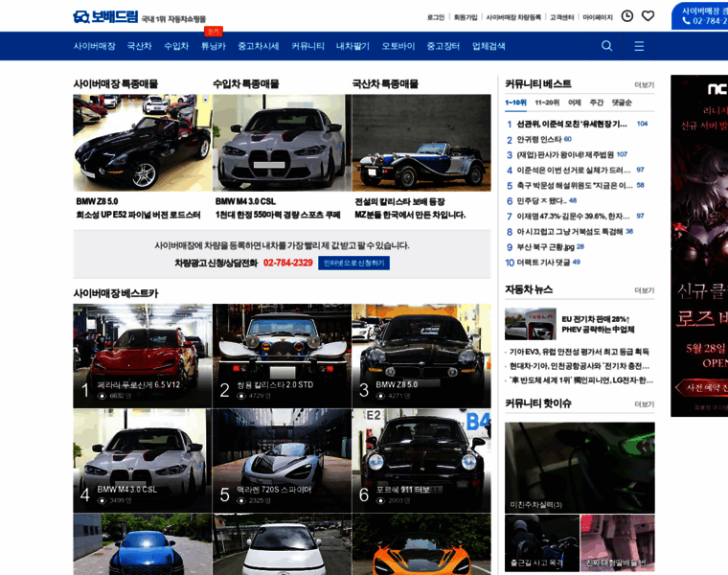The width and height of the screenshot is (728, 575).
Task: Open 오토바이 menu
Action: [398, 46]
